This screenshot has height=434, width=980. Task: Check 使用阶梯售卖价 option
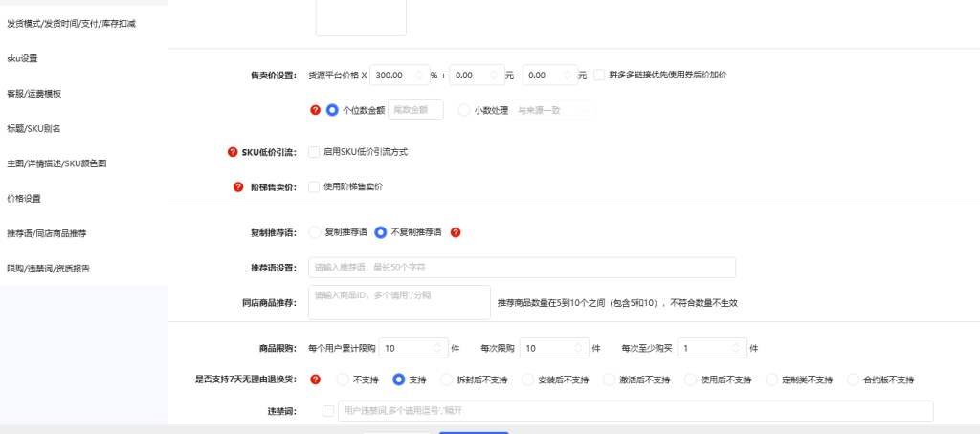coord(314,186)
